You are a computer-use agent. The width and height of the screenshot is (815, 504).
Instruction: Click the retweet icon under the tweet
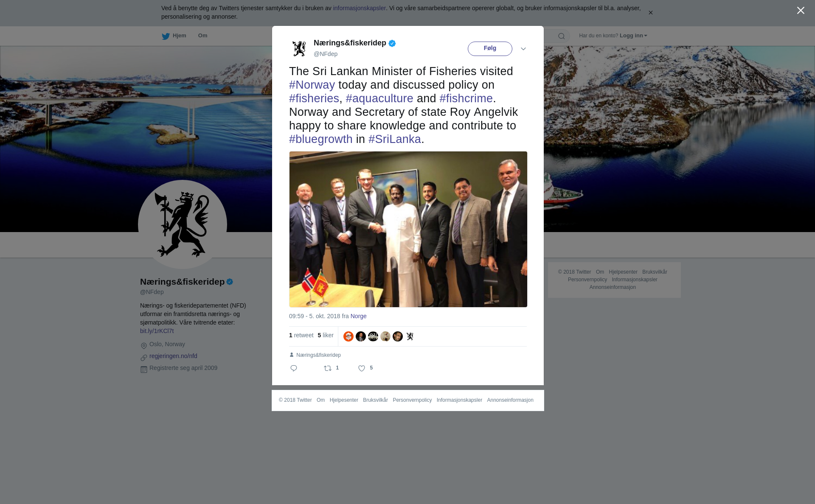coord(328,368)
